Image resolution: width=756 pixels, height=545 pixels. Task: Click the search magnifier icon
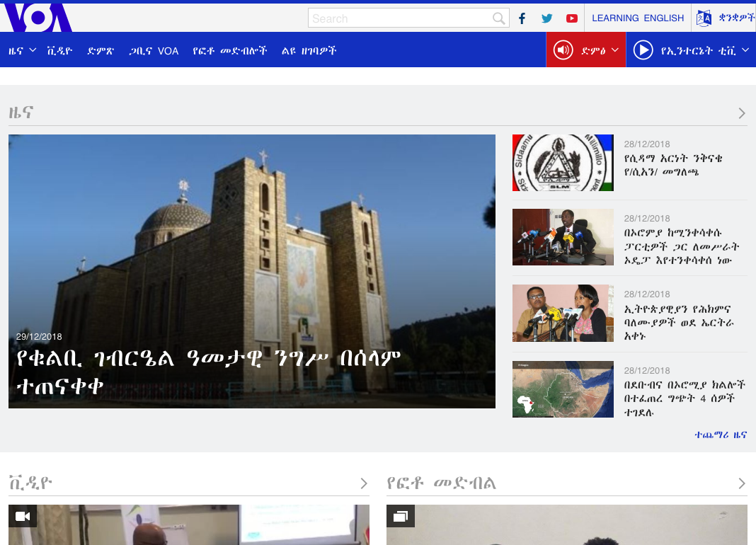(499, 18)
